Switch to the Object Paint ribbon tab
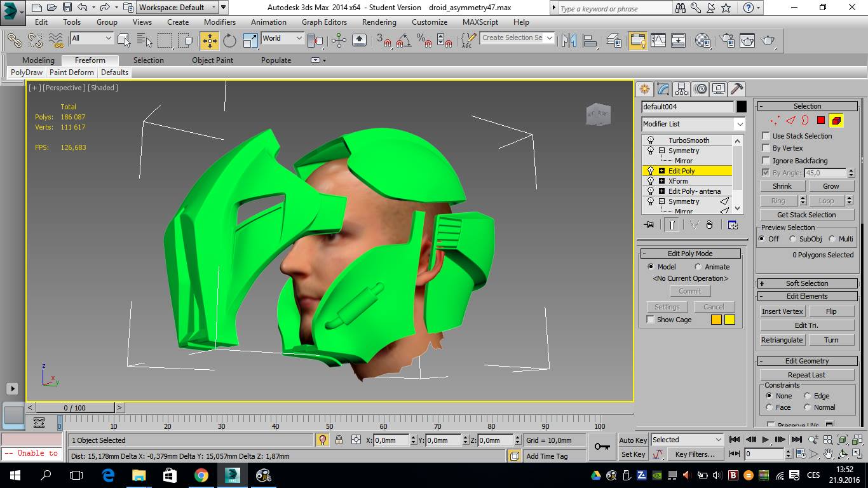The height and width of the screenshot is (488, 868). pyautogui.click(x=212, y=60)
